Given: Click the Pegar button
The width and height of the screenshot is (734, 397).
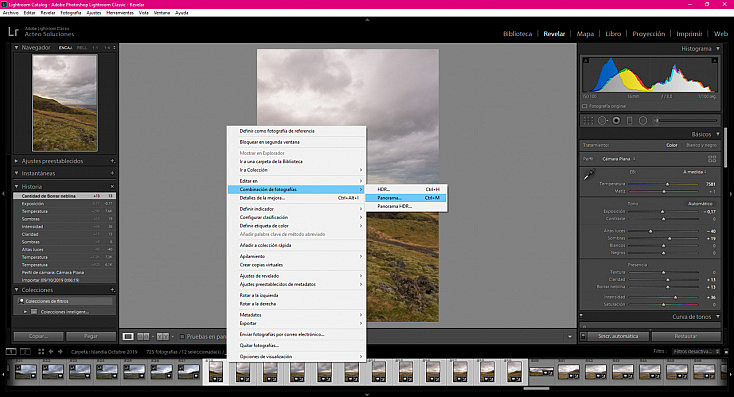Looking at the screenshot, I should [x=91, y=336].
